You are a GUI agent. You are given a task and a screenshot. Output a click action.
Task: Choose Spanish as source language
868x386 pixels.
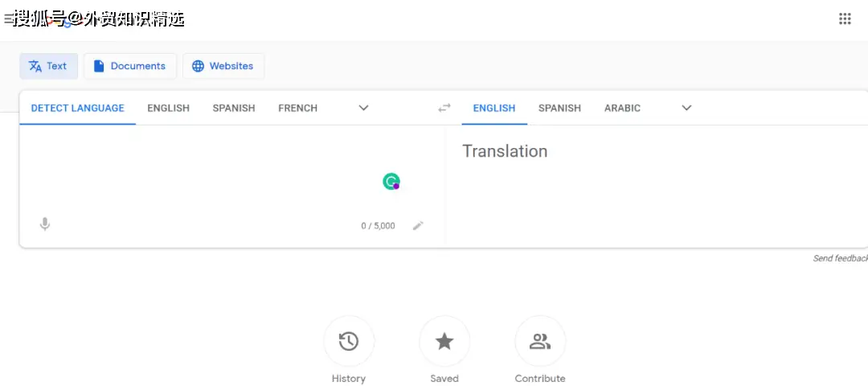click(234, 108)
